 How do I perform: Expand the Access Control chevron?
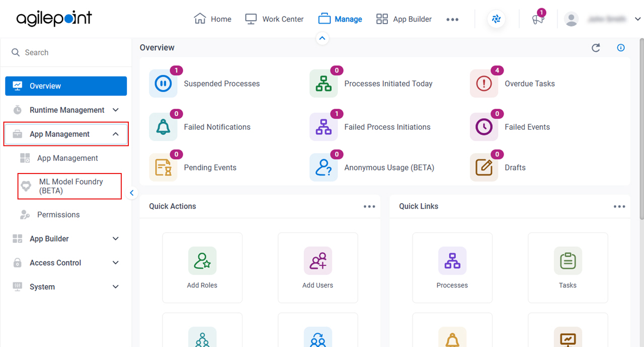[116, 263]
